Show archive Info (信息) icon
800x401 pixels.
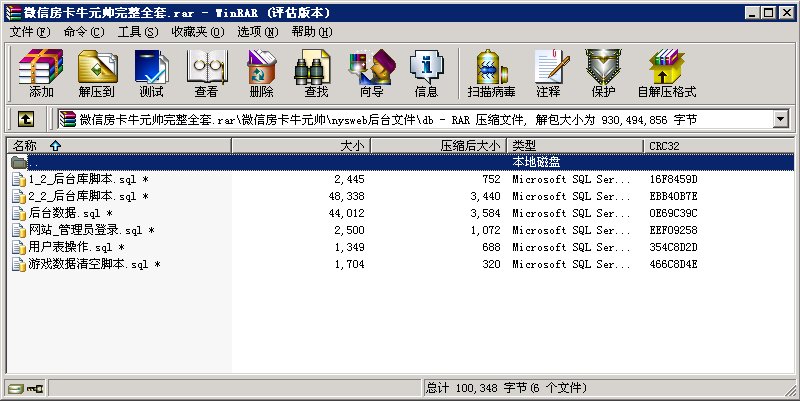426,73
